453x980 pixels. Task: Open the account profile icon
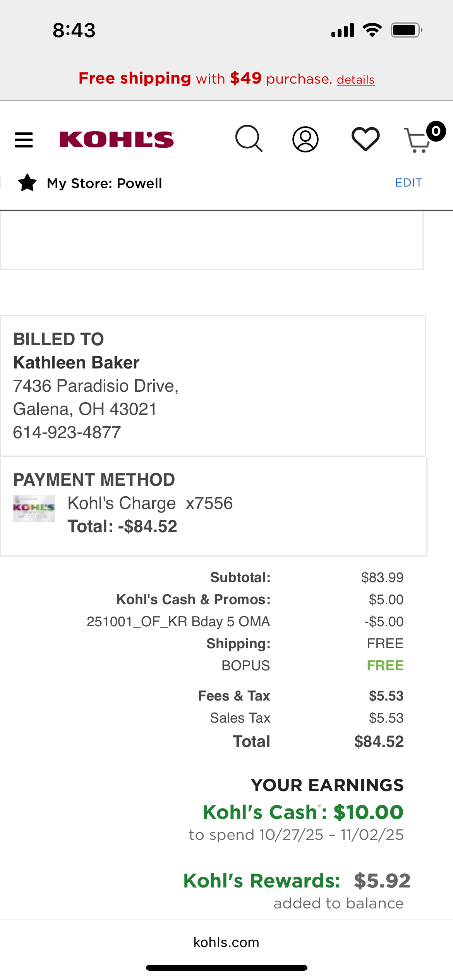pos(305,139)
